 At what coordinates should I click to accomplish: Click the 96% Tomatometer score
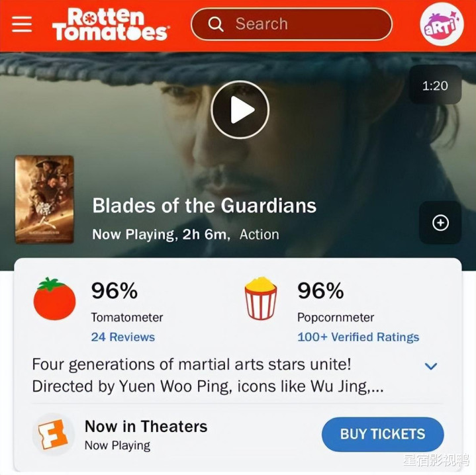(115, 290)
